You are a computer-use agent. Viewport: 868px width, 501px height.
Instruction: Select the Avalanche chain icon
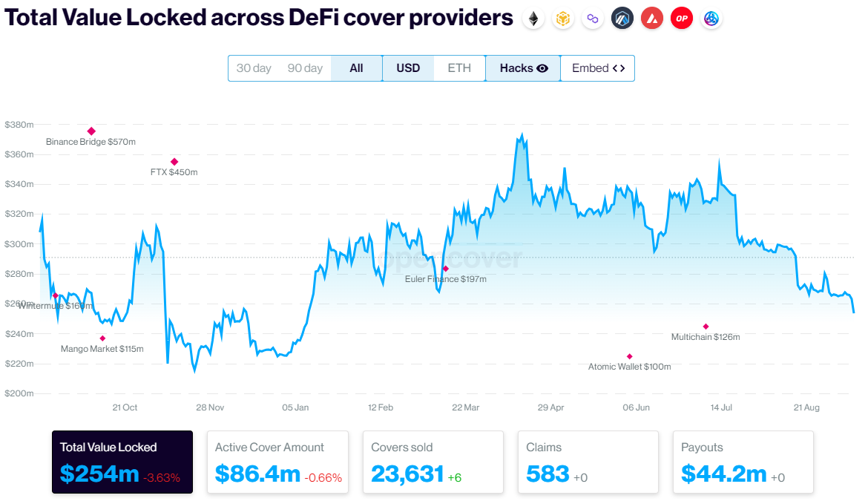[652, 19]
